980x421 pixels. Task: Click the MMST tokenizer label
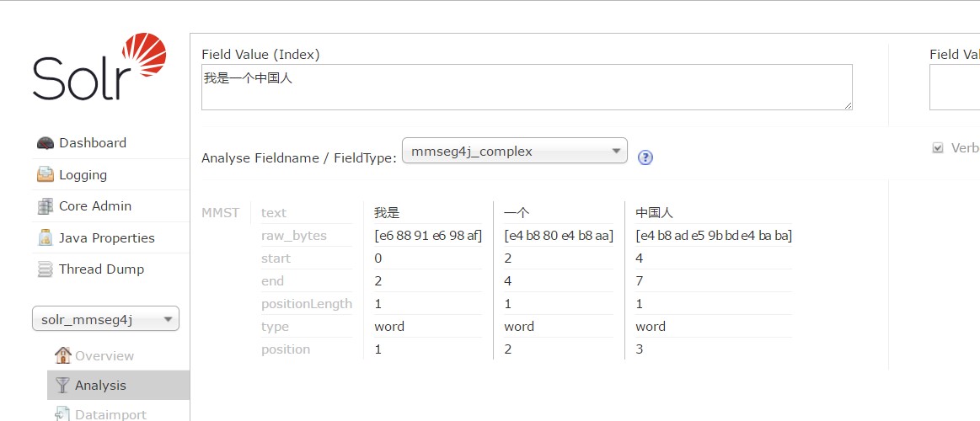coord(221,213)
